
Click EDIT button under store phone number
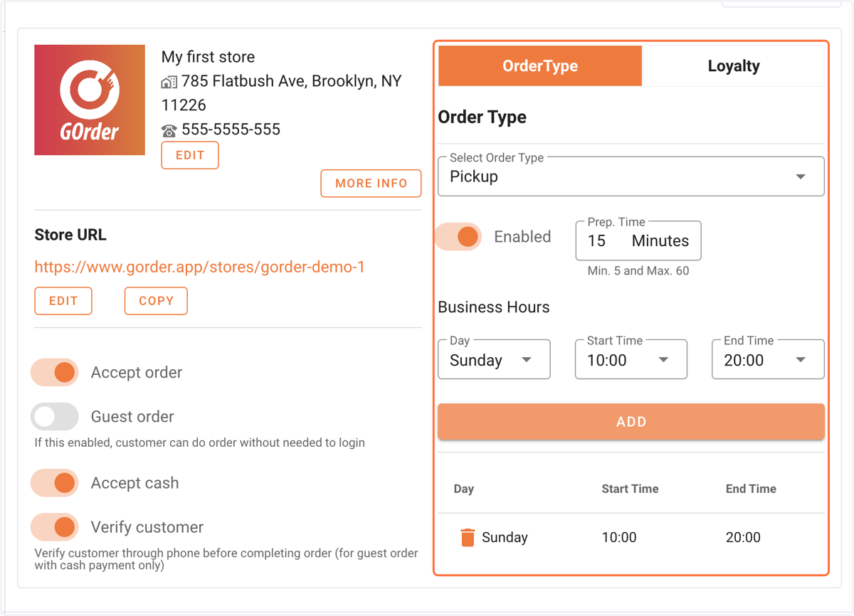tap(190, 155)
